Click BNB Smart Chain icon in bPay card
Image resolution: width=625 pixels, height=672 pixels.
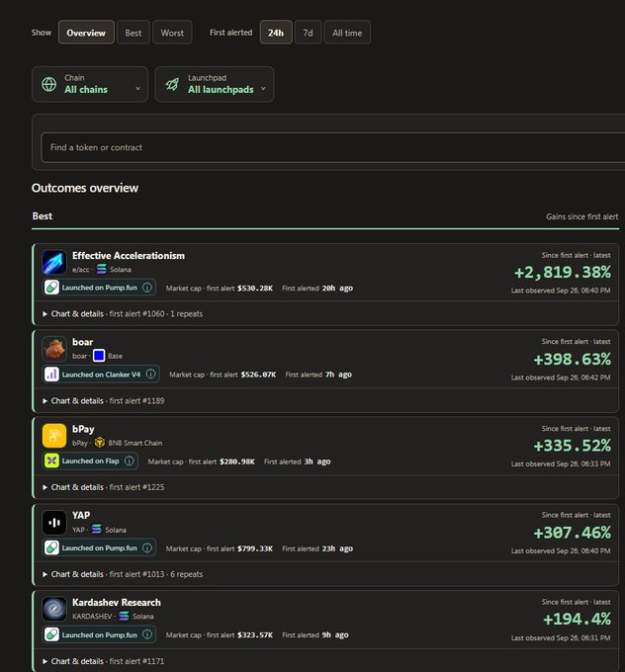(100, 443)
